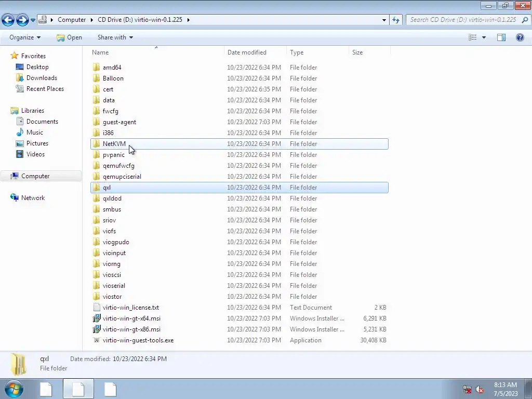Change view with the view icon

(x=472, y=37)
